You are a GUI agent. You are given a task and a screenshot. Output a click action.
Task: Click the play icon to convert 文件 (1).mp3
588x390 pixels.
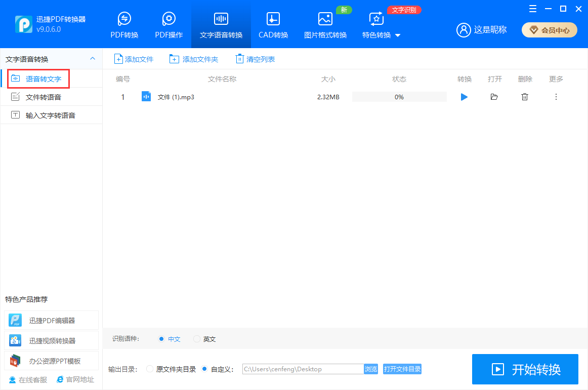[x=464, y=97]
